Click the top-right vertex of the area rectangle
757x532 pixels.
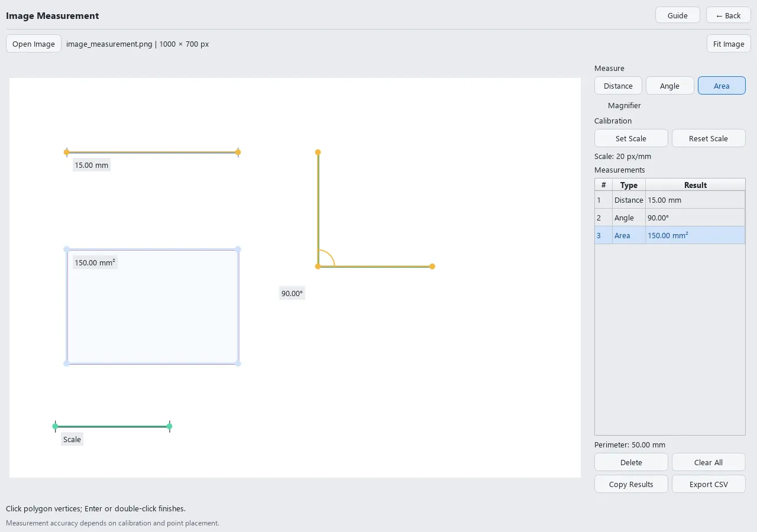point(238,249)
